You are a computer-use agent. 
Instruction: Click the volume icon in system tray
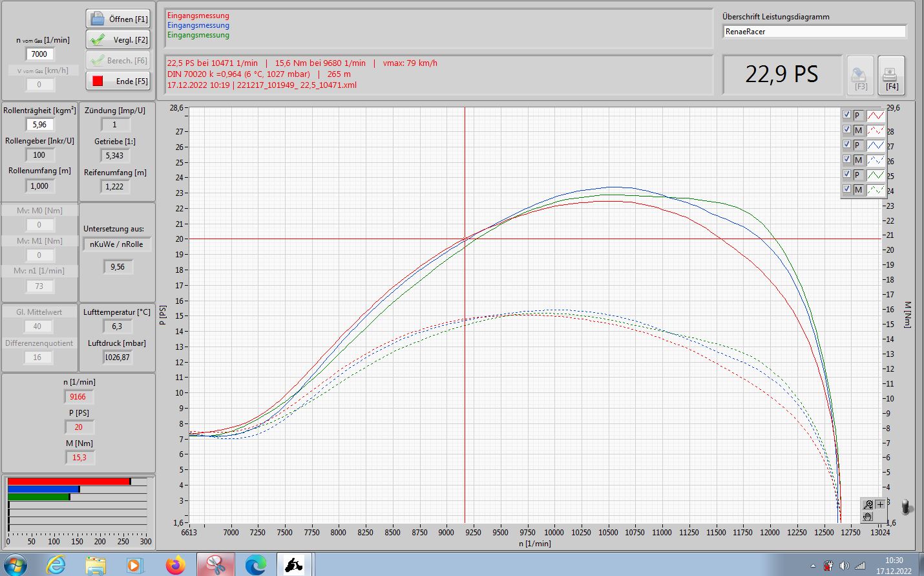[844, 566]
